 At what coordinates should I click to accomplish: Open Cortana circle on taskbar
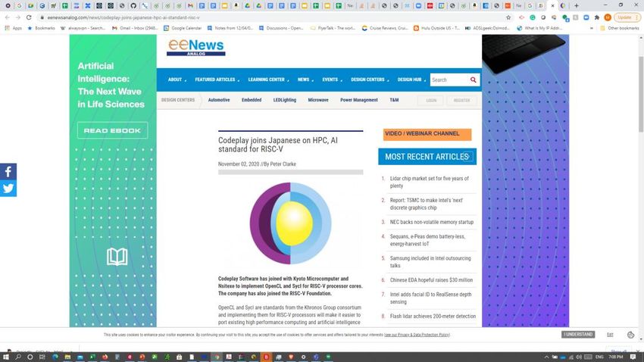coord(30,357)
